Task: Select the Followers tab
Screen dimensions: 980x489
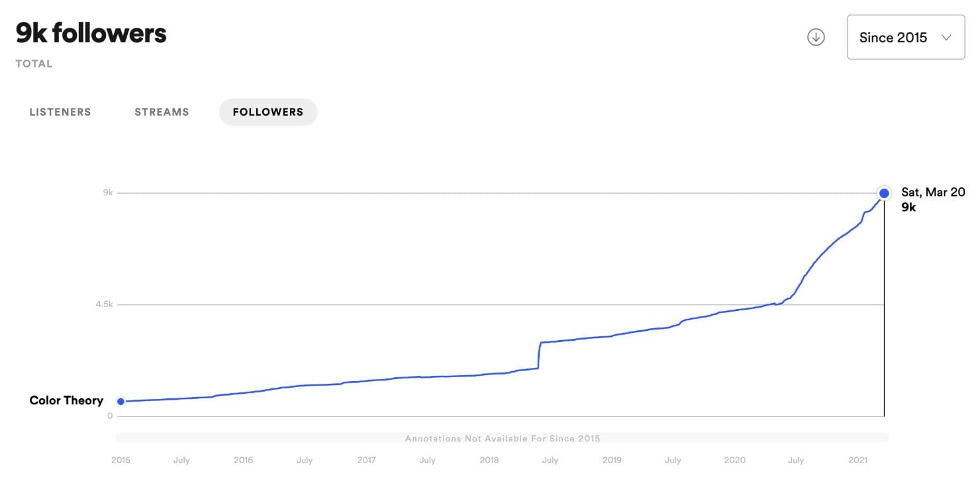Action: 268,112
